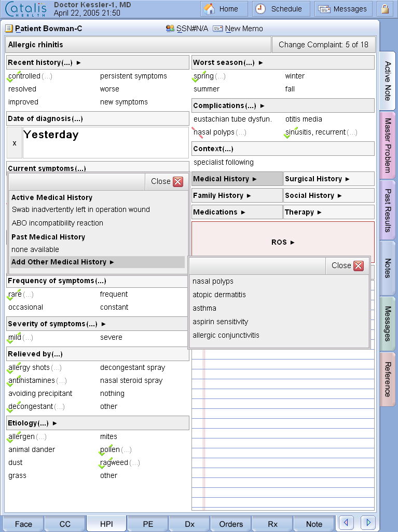Click the padlock lock icon
This screenshot has width=398, height=532.
385,9
